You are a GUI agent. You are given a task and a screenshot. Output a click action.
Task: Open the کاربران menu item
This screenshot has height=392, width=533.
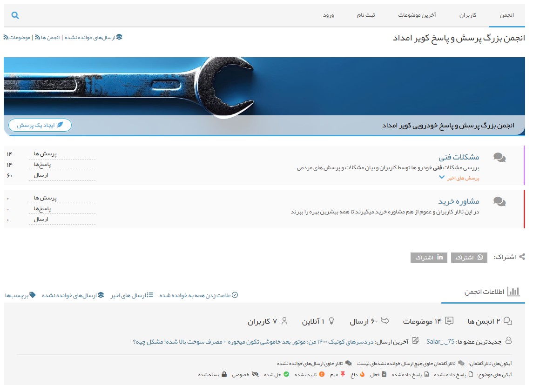pyautogui.click(x=468, y=15)
